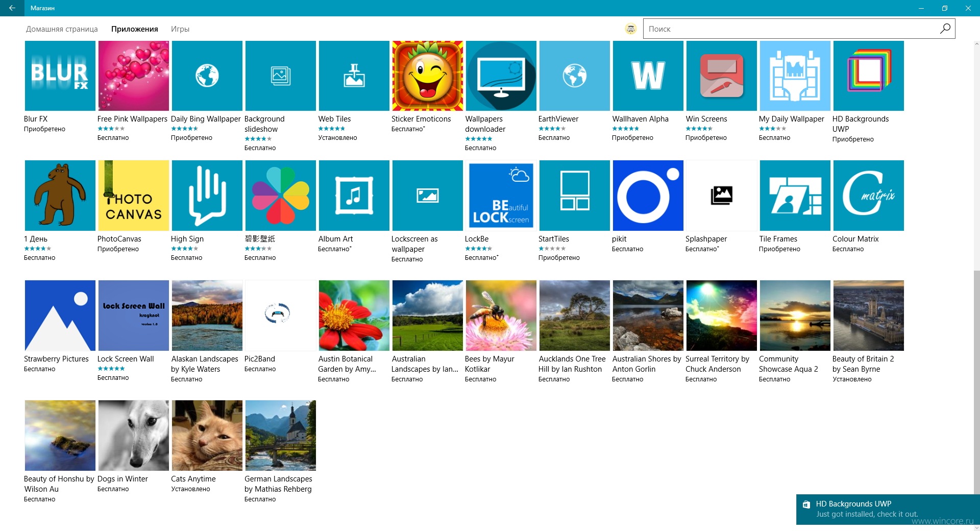Open the High Sign app icon
Viewport: 980px width, 531px height.
pyautogui.click(x=207, y=196)
